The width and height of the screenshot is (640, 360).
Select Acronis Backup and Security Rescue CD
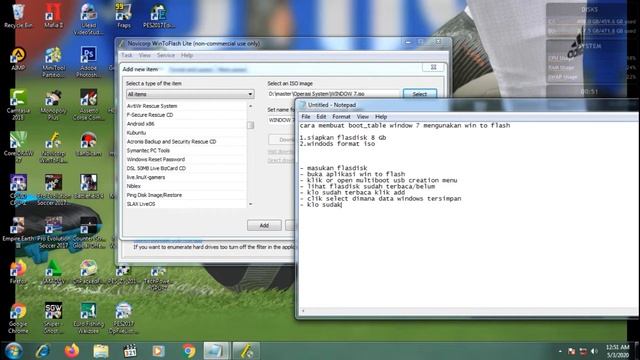pos(186,142)
